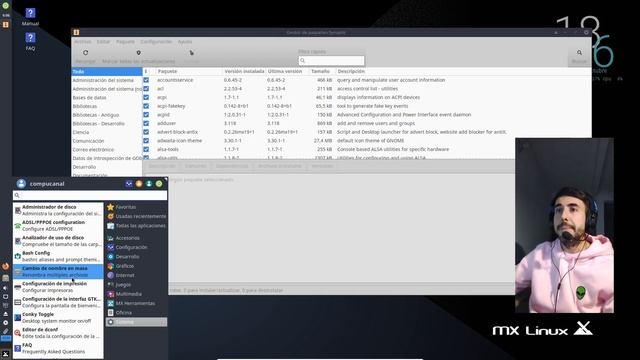Click Marcar todas las actualizaciones toolbar button
Screen dimensions: 640x360
tap(138, 57)
